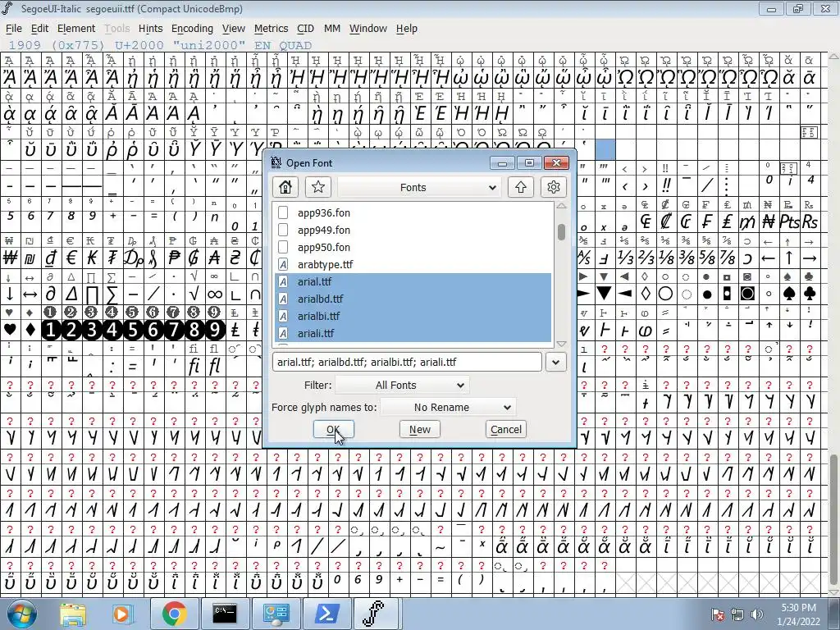Open the CID menu
This screenshot has height=630, width=840.
point(305,29)
